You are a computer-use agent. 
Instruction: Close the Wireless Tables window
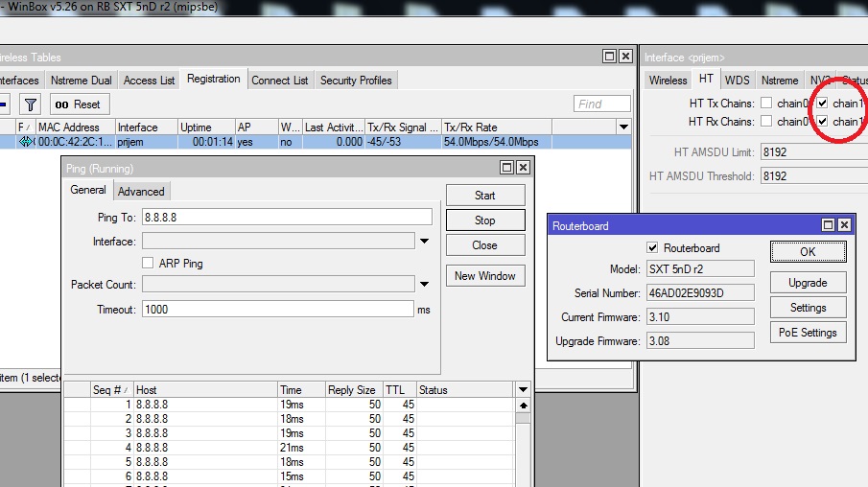click(x=625, y=56)
